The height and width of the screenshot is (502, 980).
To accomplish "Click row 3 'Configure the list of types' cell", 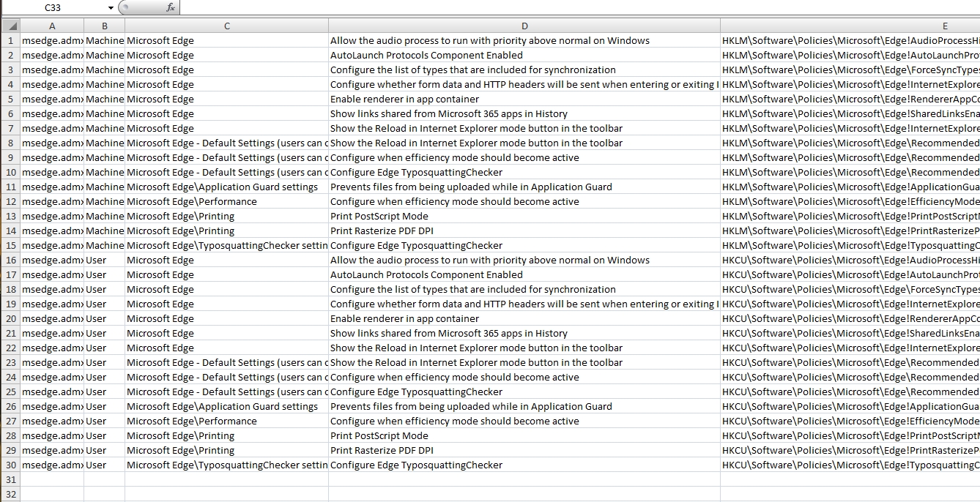I will [x=524, y=70].
